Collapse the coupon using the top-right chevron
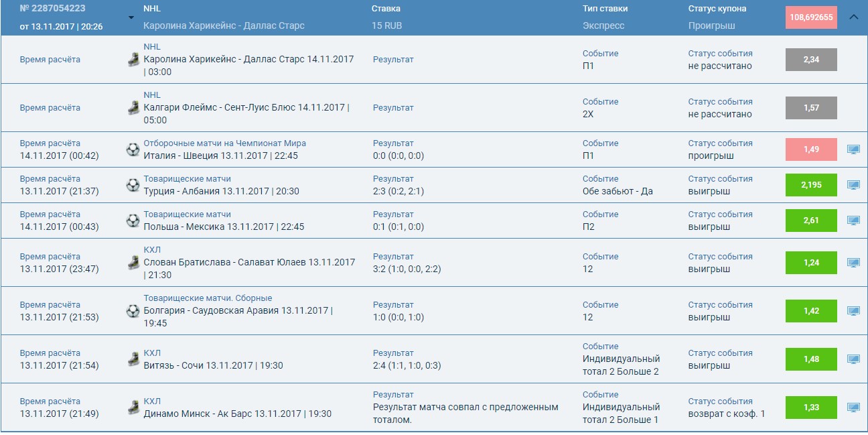 coord(855,16)
